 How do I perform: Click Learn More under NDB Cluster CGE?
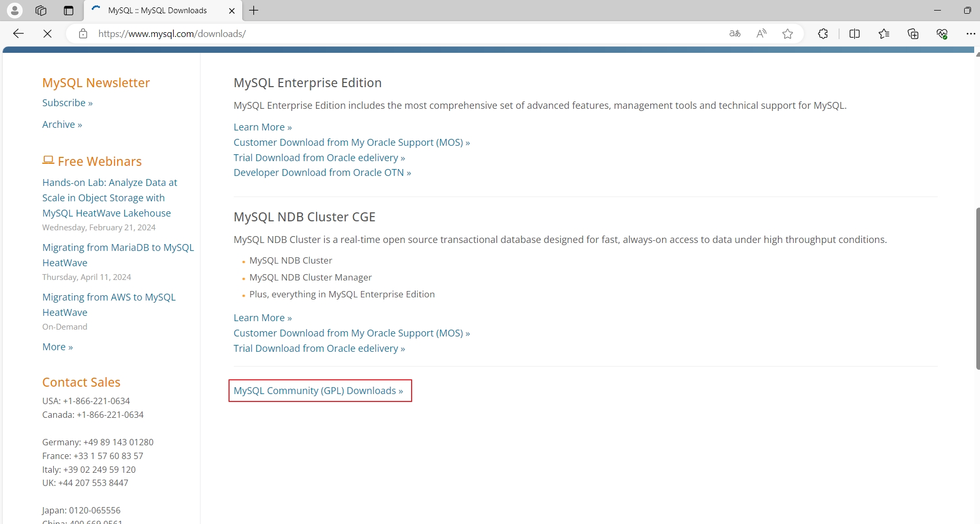pyautogui.click(x=263, y=317)
